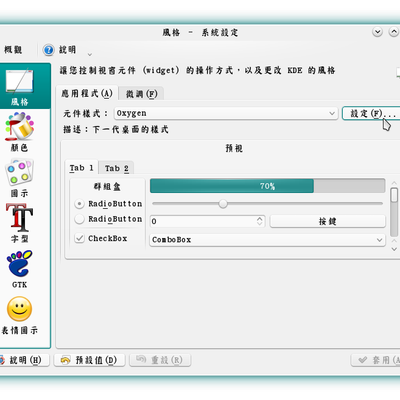
Task: Select preview Tab 2
Action: click(117, 168)
